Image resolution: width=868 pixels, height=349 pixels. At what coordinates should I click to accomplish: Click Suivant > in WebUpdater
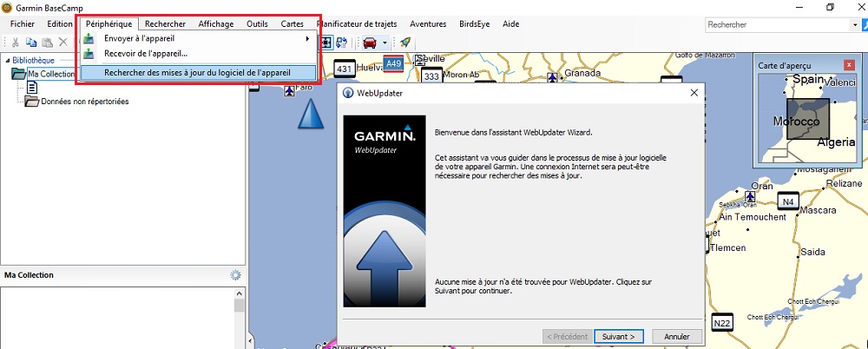(618, 336)
